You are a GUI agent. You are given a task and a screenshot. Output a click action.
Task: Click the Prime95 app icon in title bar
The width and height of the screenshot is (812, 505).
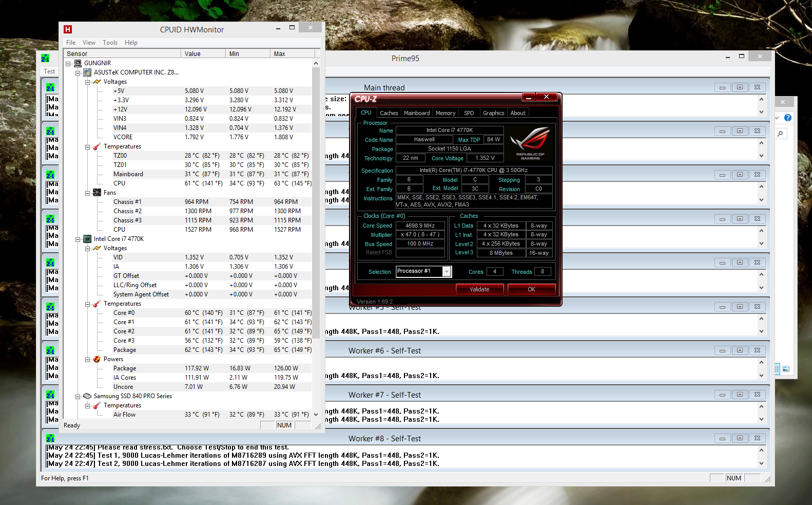click(x=45, y=58)
